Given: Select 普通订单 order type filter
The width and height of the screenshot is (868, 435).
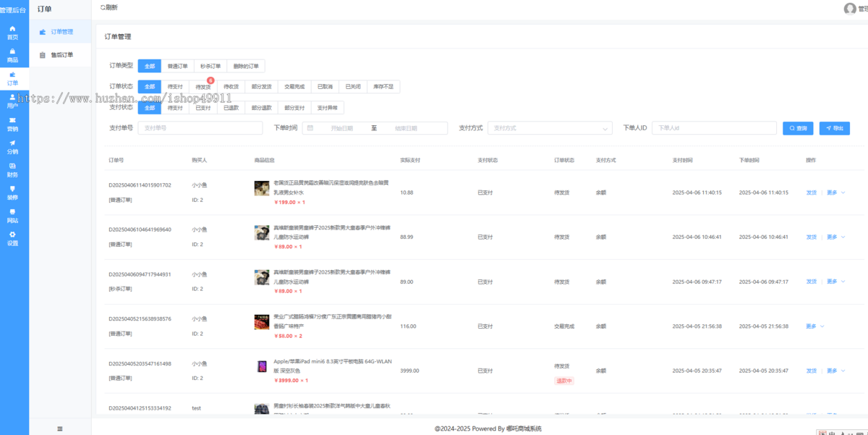Looking at the screenshot, I should pyautogui.click(x=177, y=66).
